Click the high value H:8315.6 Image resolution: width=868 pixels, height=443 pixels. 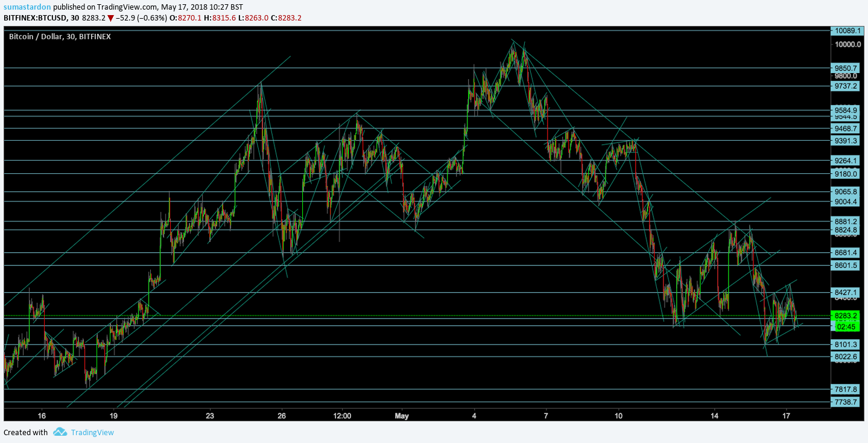pyautogui.click(x=220, y=18)
